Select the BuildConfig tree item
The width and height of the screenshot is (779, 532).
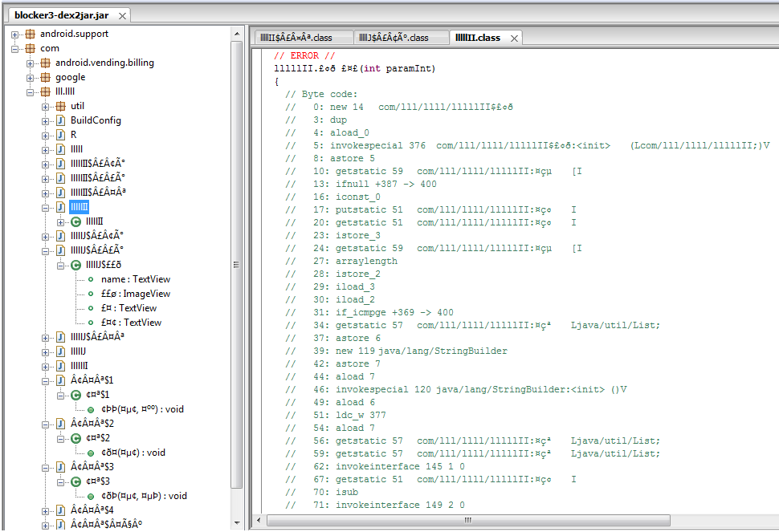click(x=96, y=120)
